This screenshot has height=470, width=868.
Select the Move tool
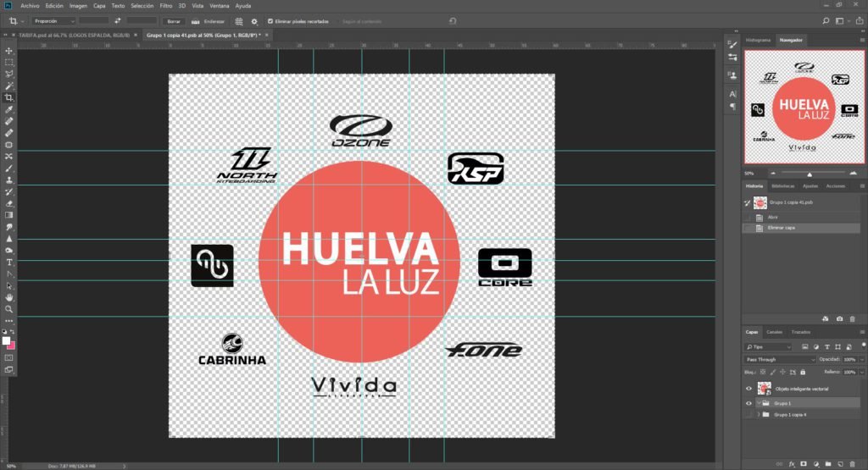[x=8, y=51]
